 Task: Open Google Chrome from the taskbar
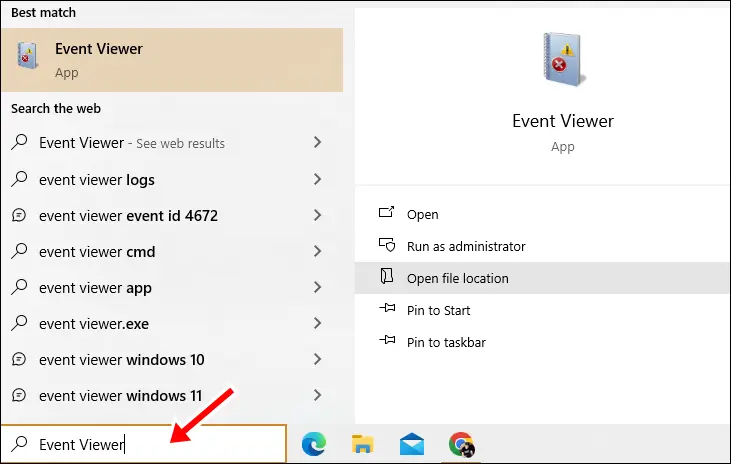point(461,444)
